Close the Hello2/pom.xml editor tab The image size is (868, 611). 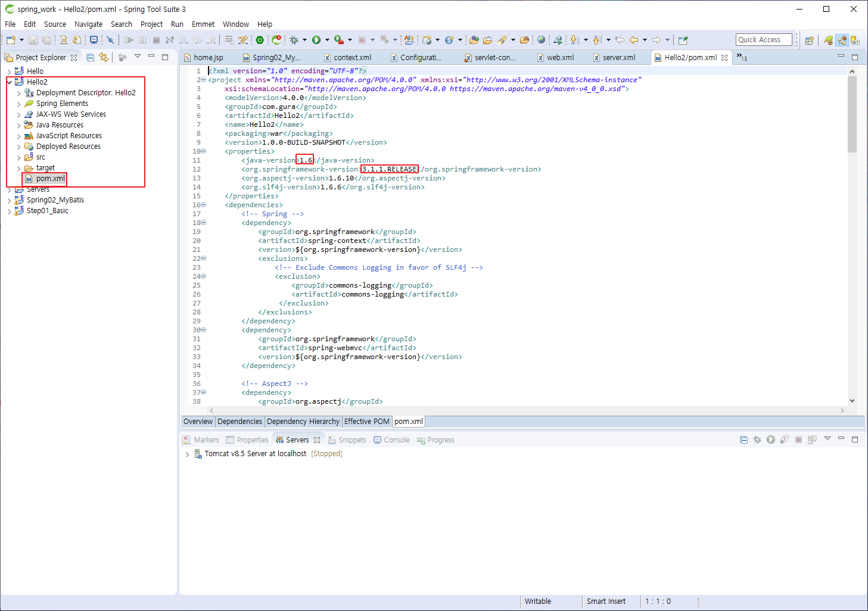click(724, 57)
